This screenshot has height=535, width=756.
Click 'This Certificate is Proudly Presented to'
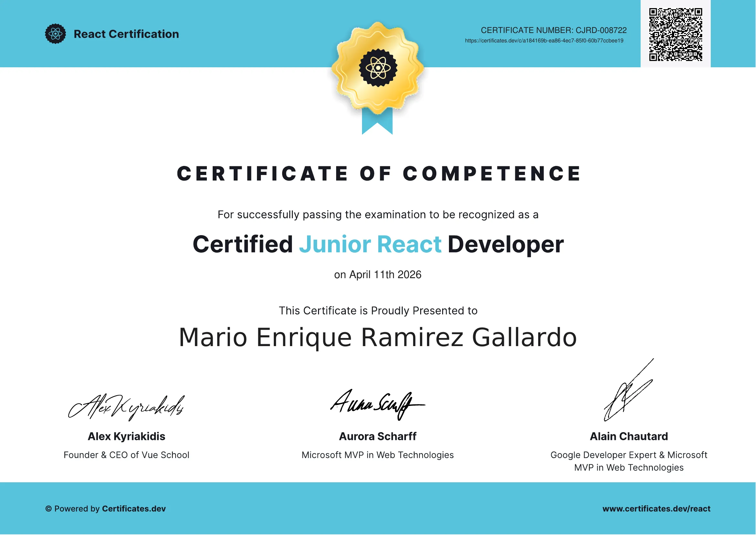point(378,311)
